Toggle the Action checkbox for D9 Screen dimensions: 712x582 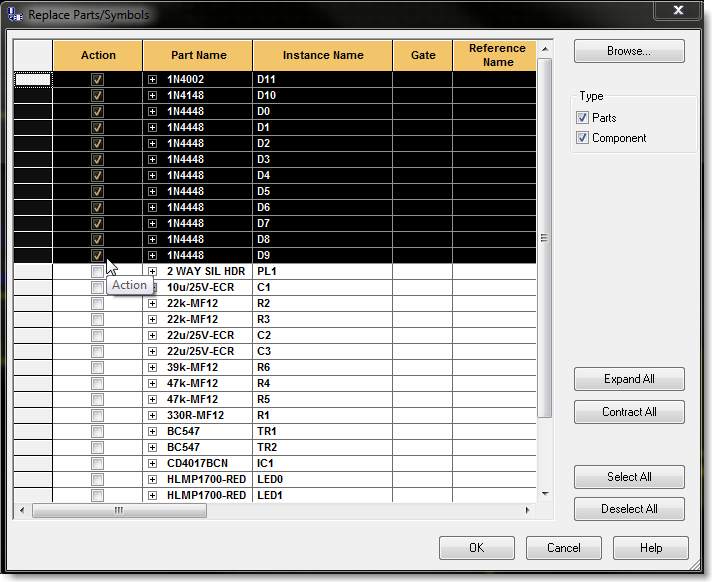(97, 255)
